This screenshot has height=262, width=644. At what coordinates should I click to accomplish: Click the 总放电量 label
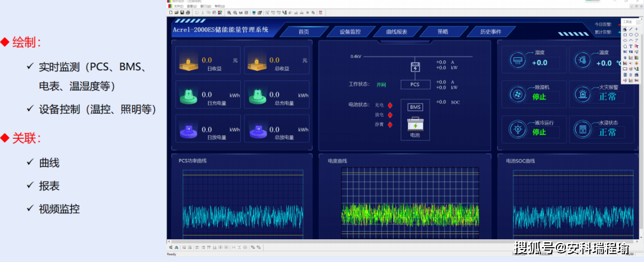pos(284,138)
